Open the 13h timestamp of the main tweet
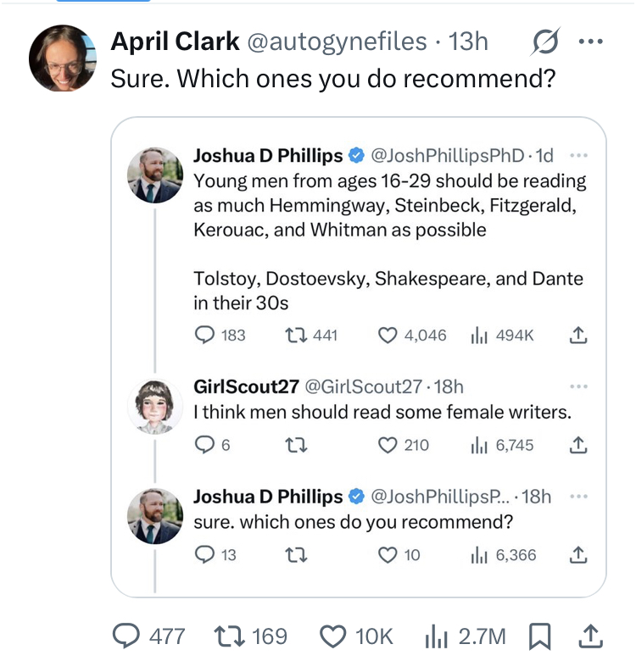The height and width of the screenshot is (672, 636). coord(468,42)
